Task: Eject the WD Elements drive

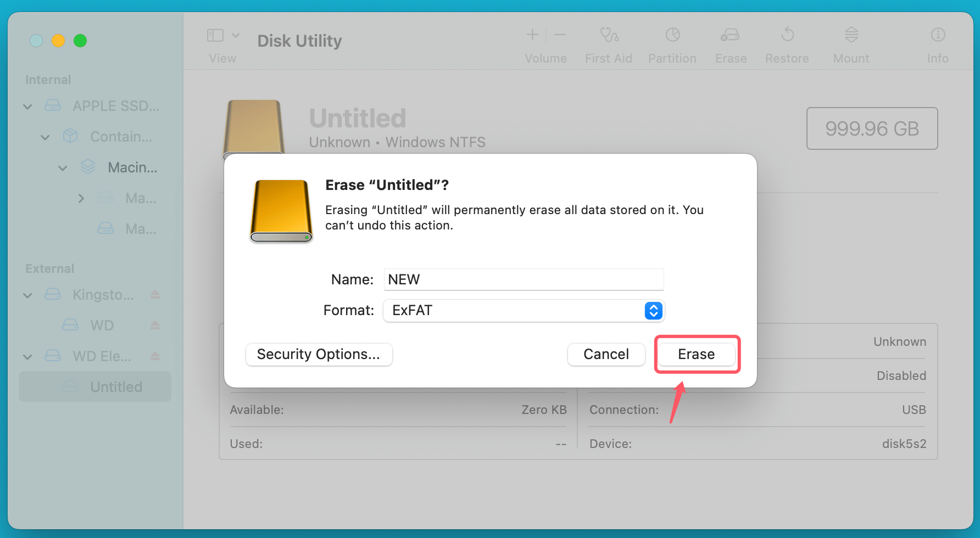Action: (x=154, y=356)
